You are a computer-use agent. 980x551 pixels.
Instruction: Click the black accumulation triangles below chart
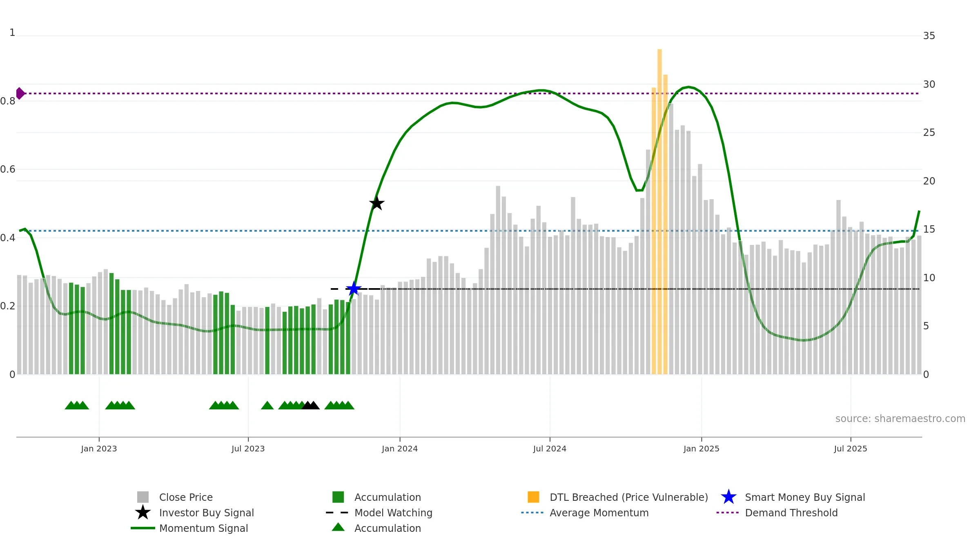[311, 405]
